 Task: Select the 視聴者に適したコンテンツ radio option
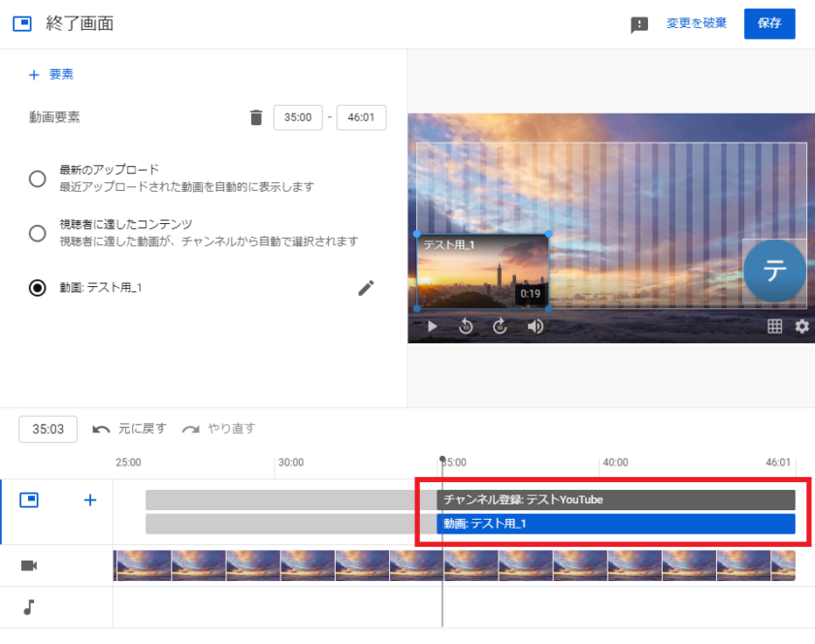pos(38,233)
